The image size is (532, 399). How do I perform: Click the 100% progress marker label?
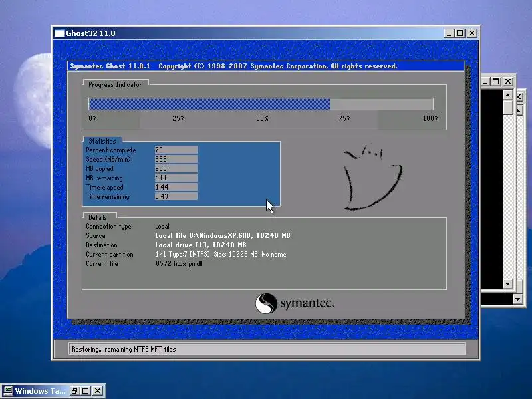point(430,118)
